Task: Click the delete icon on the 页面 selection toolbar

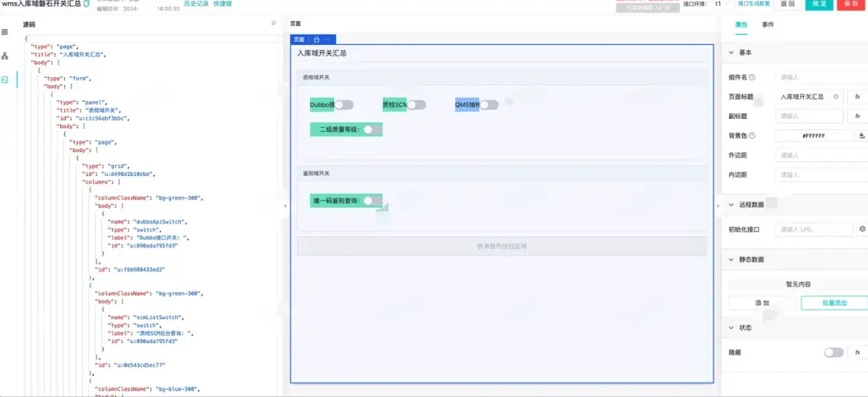Action: click(x=317, y=40)
